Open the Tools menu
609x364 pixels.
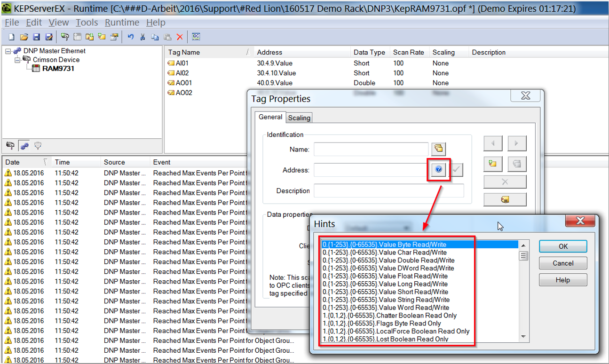point(87,23)
